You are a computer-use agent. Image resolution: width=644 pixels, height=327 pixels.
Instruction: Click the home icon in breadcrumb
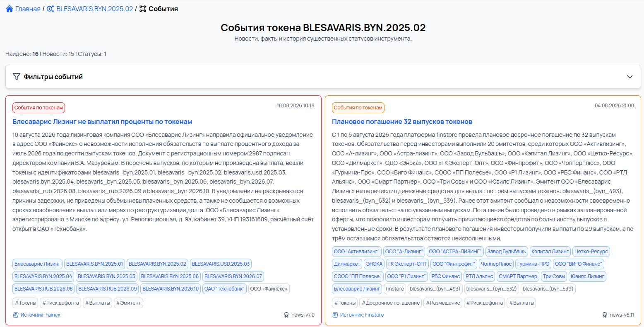pyautogui.click(x=10, y=9)
